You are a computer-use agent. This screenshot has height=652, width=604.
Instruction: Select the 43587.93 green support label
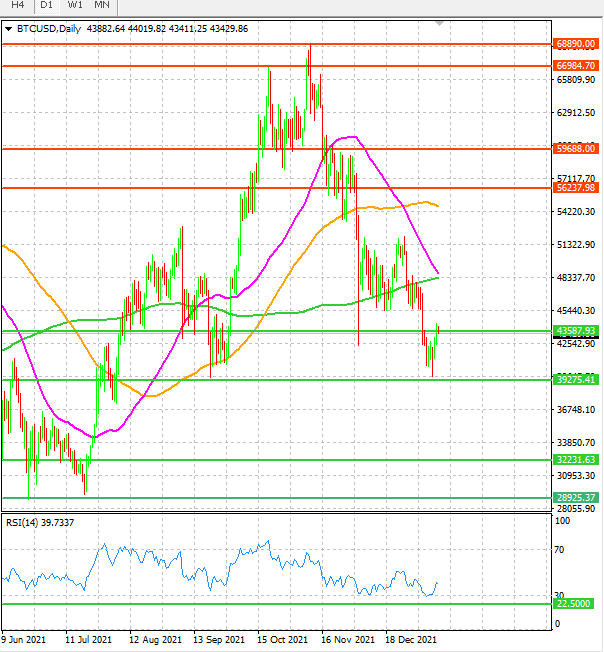pos(576,331)
